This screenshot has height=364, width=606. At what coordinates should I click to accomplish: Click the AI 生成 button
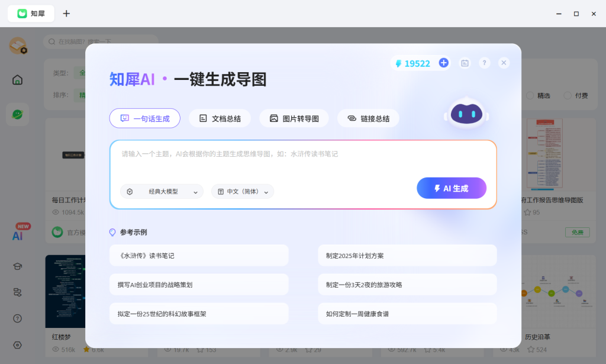tap(452, 188)
